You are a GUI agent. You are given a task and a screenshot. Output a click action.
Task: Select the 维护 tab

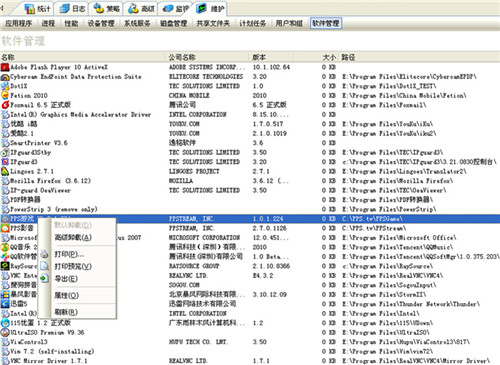pyautogui.click(x=210, y=9)
